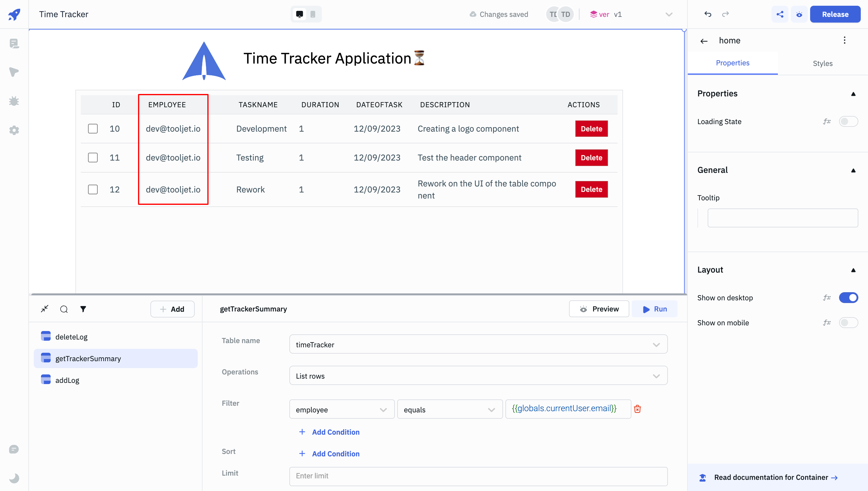Check the row with ID 10
868x491 pixels.
93,129
